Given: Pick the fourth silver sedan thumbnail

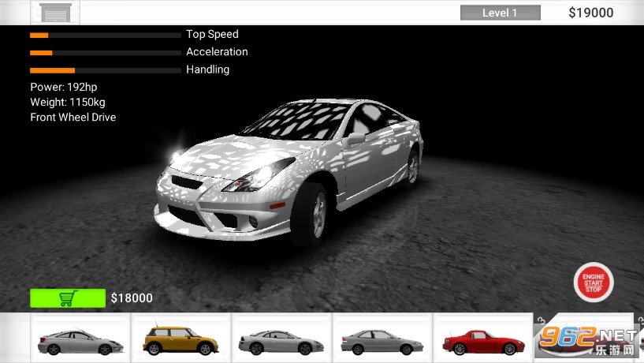Looking at the screenshot, I should 382,339.
